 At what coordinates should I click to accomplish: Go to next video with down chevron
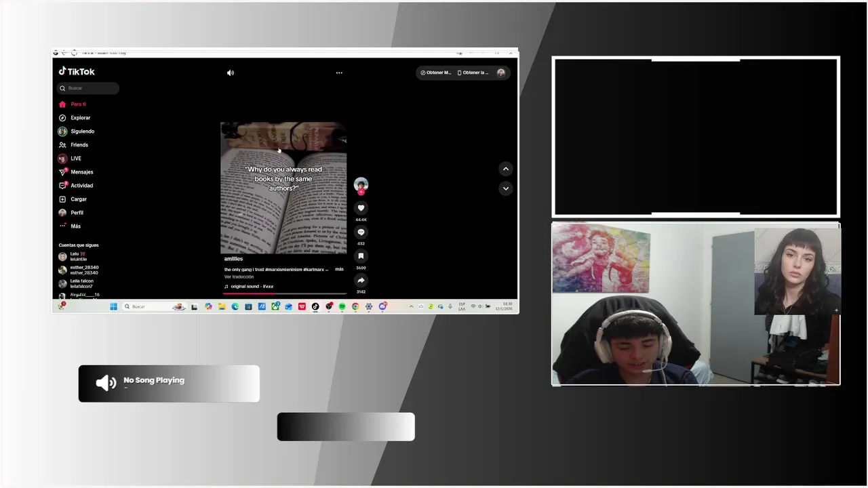[x=506, y=188]
